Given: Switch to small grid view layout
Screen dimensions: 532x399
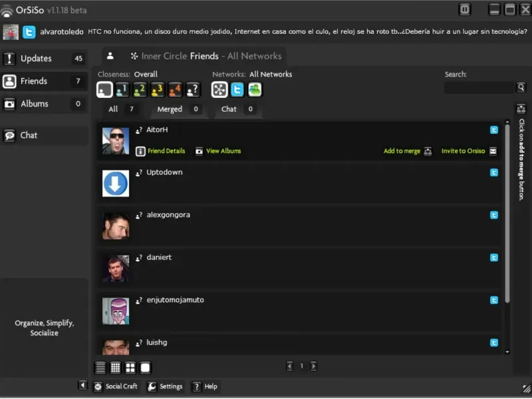Looking at the screenshot, I should [x=115, y=368].
